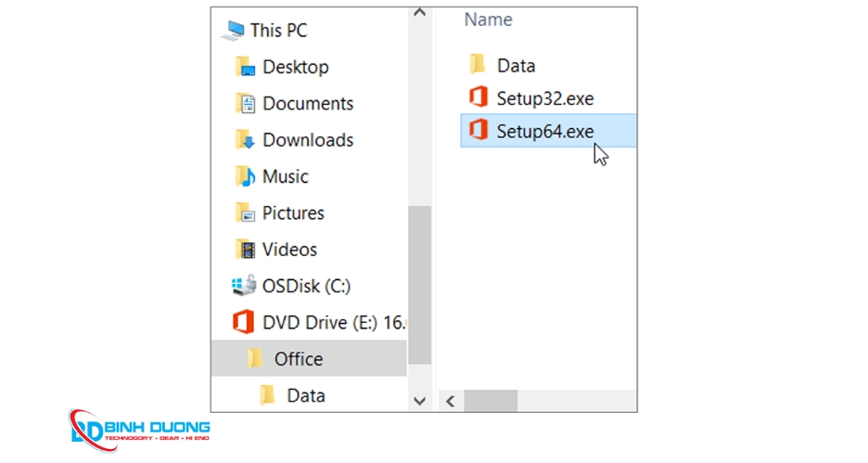Click the Desktop folder icon
Viewport: 868px width, 463px height.
pos(245,67)
